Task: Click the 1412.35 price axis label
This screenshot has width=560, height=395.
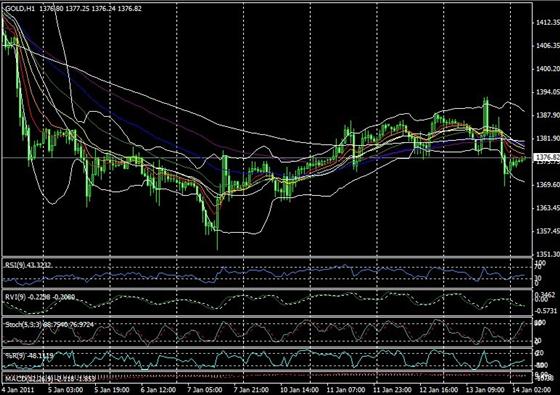Action: 548,22
